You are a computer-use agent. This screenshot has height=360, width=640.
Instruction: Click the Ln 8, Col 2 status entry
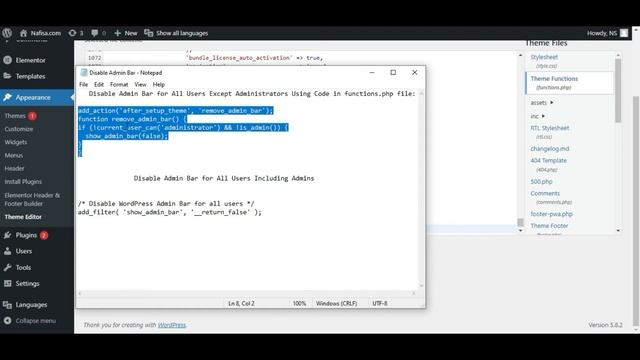click(241, 303)
